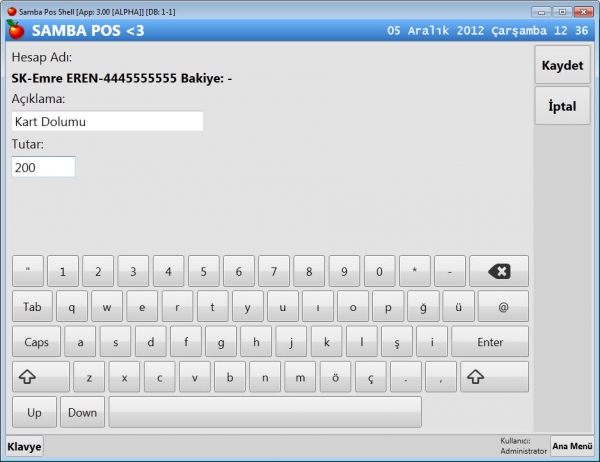Click the left Shift arrow key
The height and width of the screenshot is (462, 600).
[41, 377]
